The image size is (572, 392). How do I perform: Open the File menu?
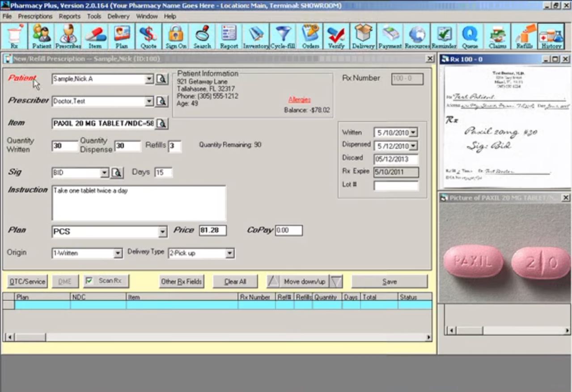(x=7, y=16)
